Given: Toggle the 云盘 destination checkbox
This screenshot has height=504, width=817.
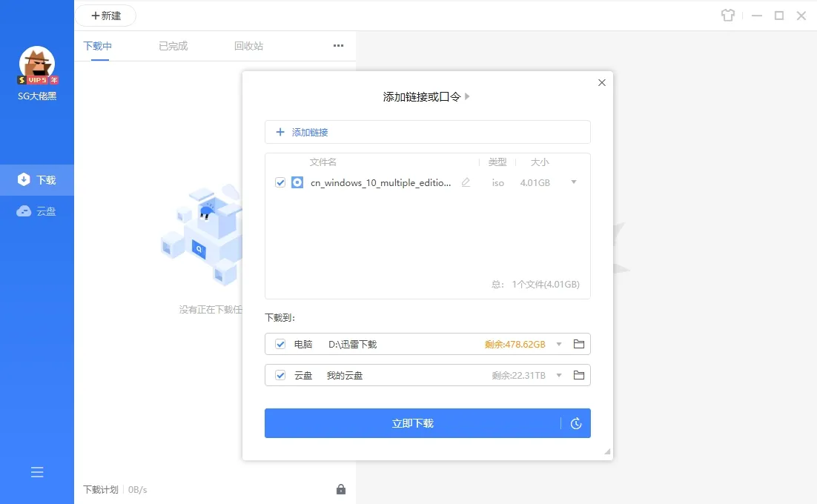Looking at the screenshot, I should coord(280,375).
